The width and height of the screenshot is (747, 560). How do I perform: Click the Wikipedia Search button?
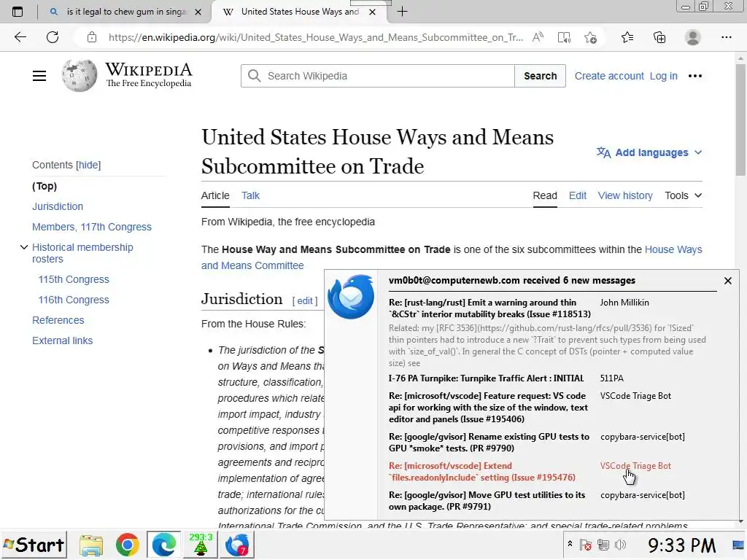(x=541, y=76)
